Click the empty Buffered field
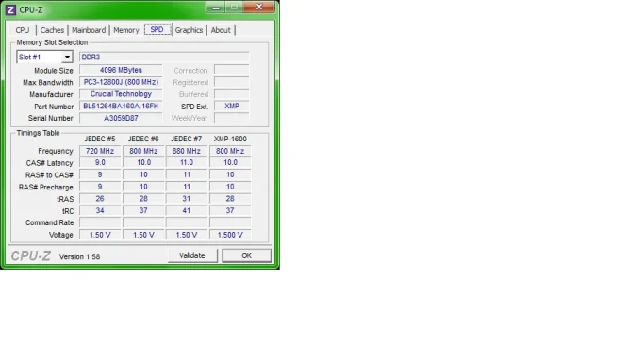Image resolution: width=644 pixels, height=362 pixels. coord(232,94)
